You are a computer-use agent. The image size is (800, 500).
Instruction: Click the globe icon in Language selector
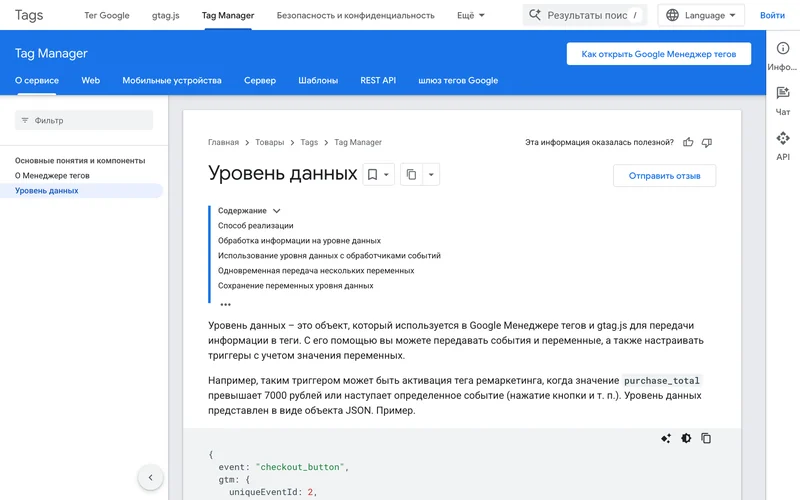pyautogui.click(x=672, y=15)
